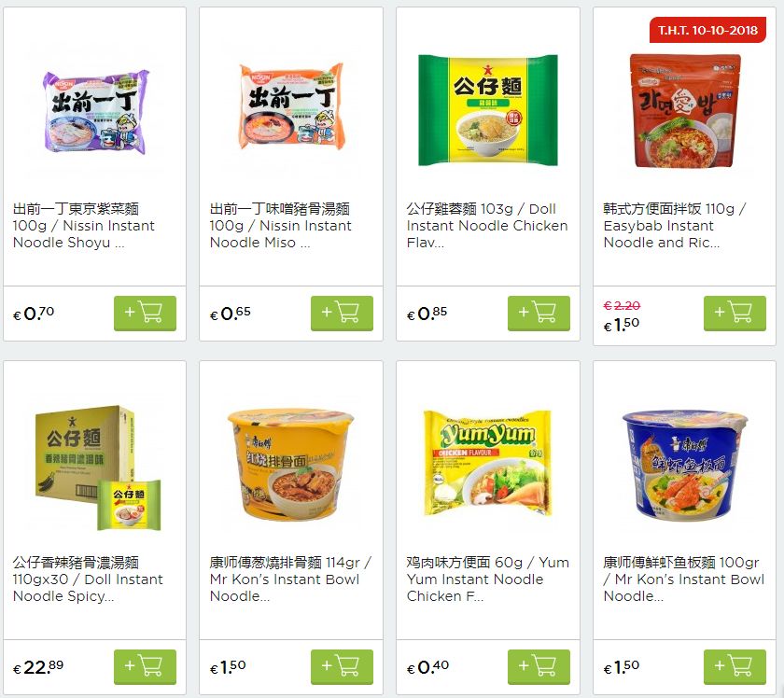View blue Mr Kon's shrimp bowl image

[684, 466]
